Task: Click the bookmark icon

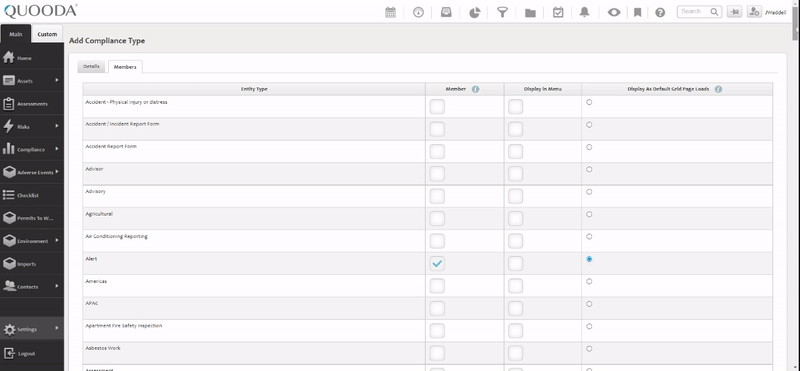Action: pyautogui.click(x=637, y=12)
